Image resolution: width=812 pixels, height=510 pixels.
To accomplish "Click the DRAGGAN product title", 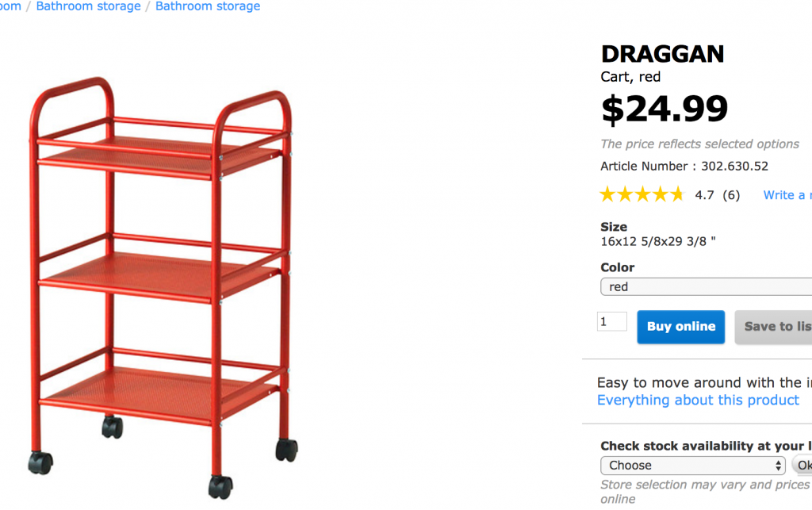I will point(662,54).
